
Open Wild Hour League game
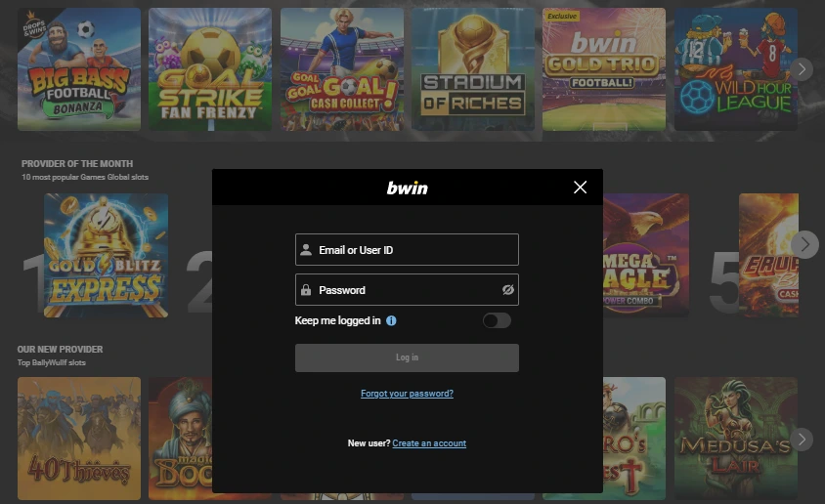[x=736, y=69]
